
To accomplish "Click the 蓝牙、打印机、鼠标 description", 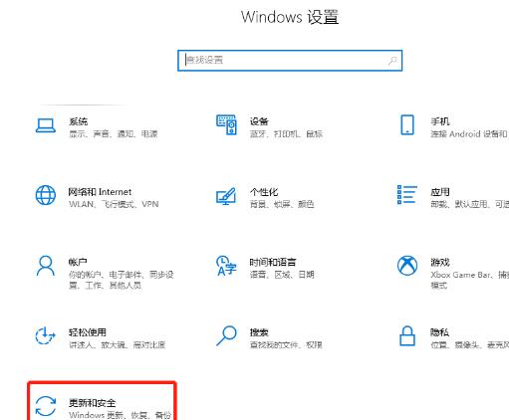I will tap(286, 134).
